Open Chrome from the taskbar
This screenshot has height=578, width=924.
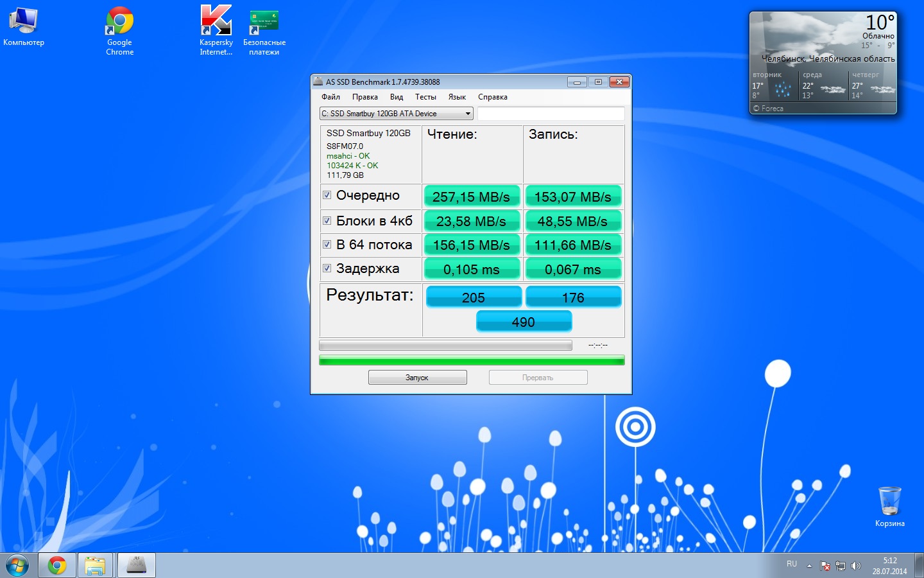coord(57,566)
